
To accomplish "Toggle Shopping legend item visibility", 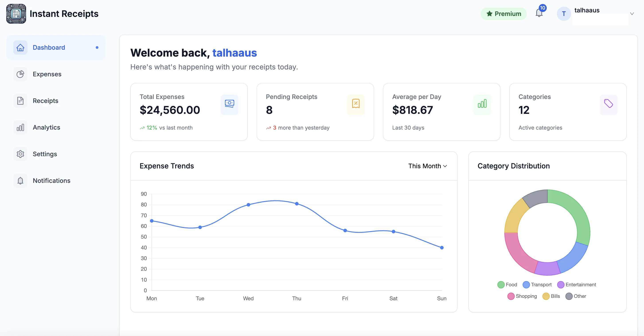I will 522,296.
